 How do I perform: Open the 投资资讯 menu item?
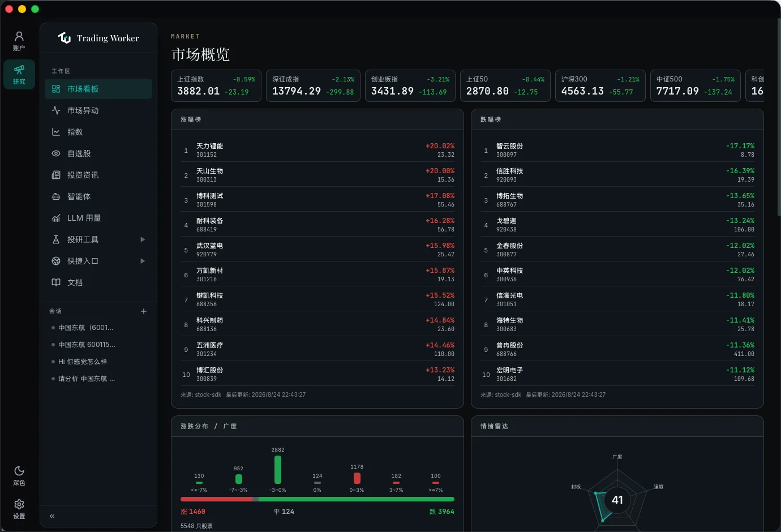coord(98,175)
